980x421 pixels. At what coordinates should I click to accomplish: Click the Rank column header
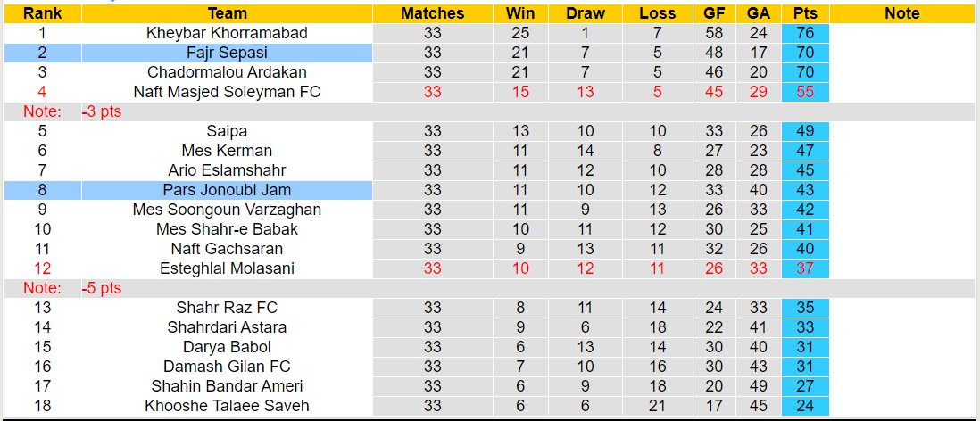pos(41,13)
